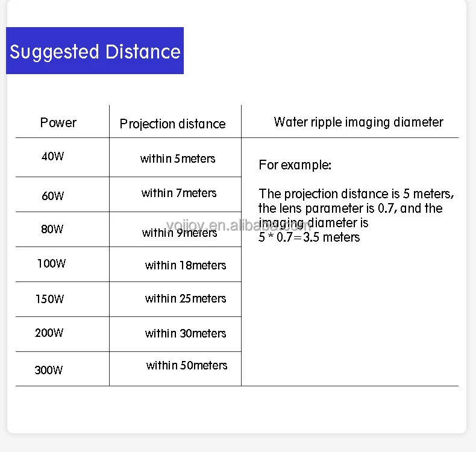The height and width of the screenshot is (452, 476).
Task: Click the 'For example:' text
Action: click(x=295, y=165)
